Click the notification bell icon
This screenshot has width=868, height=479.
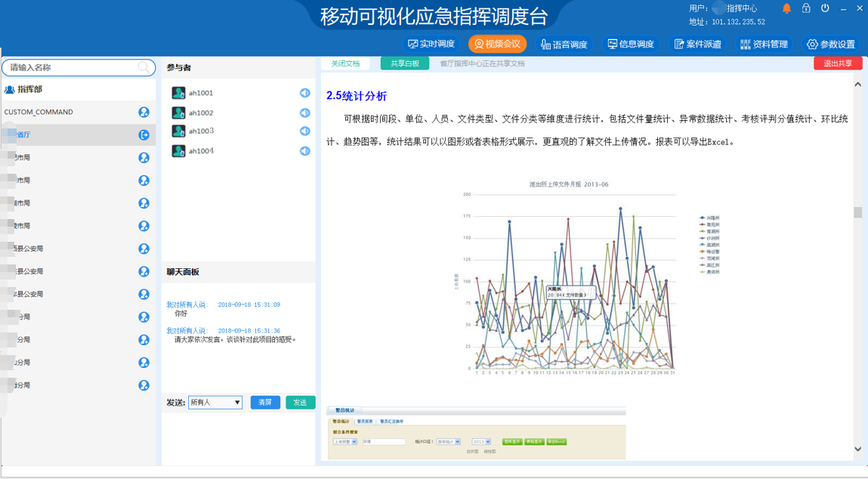(786, 8)
